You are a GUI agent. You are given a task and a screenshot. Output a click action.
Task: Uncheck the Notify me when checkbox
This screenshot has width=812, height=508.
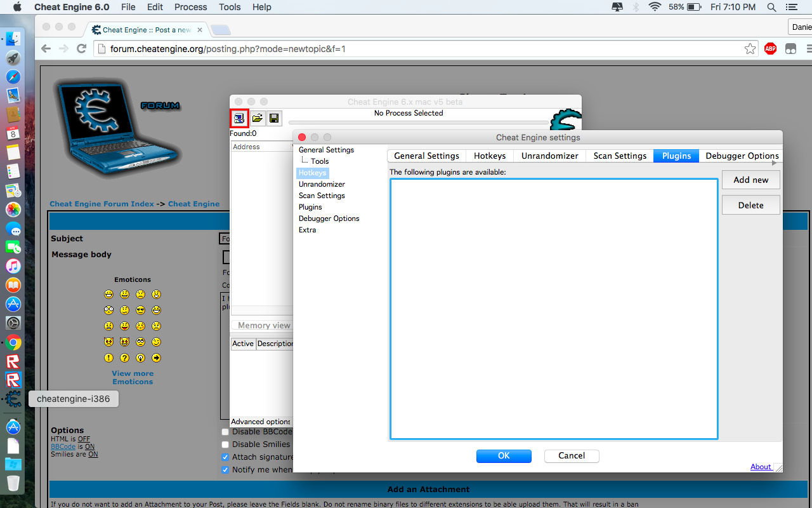(x=225, y=470)
